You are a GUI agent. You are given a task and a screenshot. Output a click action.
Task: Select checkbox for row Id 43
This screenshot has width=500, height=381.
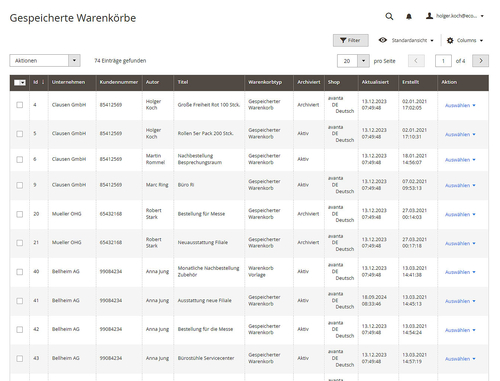click(20, 358)
